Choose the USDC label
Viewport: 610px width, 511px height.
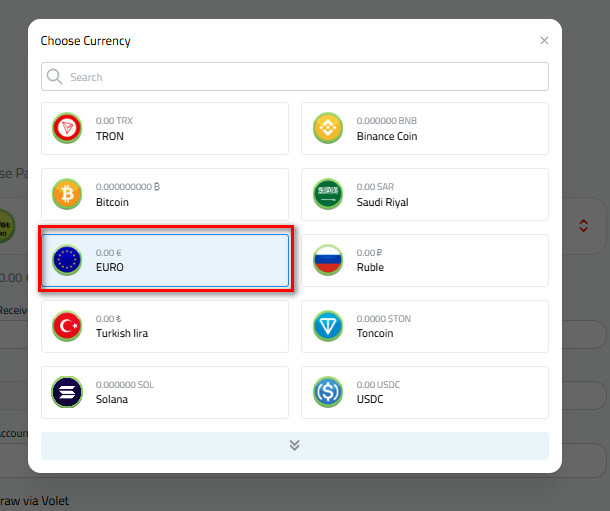[x=370, y=399]
